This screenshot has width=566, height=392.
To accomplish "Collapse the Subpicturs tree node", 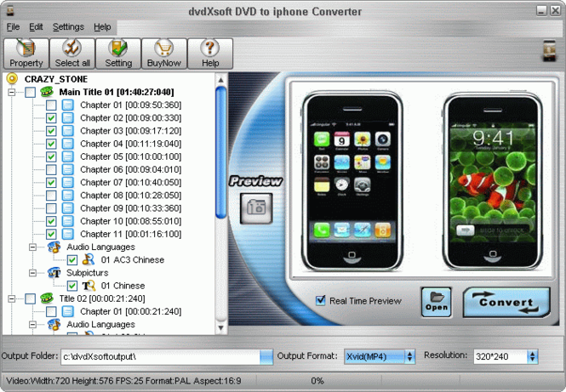I will 33,273.
